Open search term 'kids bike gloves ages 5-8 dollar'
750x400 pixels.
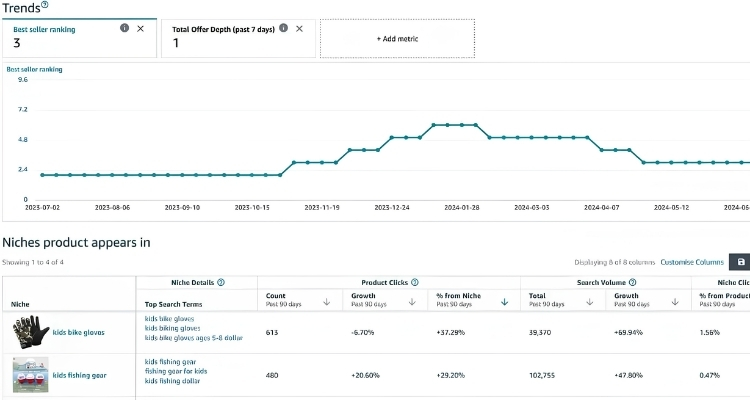[194, 338]
